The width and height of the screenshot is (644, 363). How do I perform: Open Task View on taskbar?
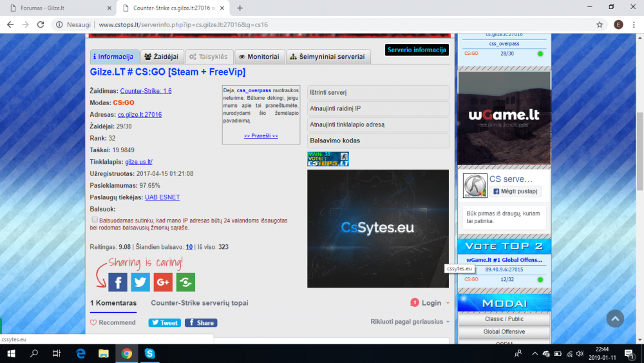[57, 353]
